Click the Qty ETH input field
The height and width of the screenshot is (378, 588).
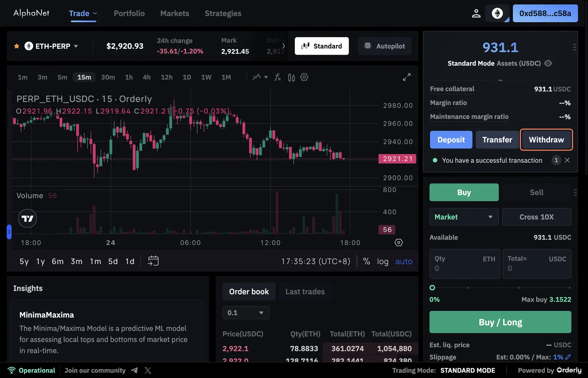(465, 264)
